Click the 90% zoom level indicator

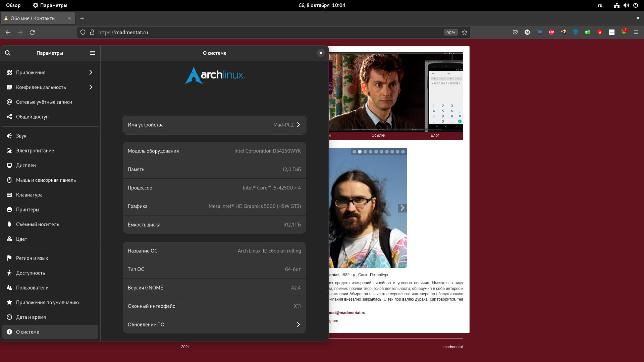click(450, 33)
